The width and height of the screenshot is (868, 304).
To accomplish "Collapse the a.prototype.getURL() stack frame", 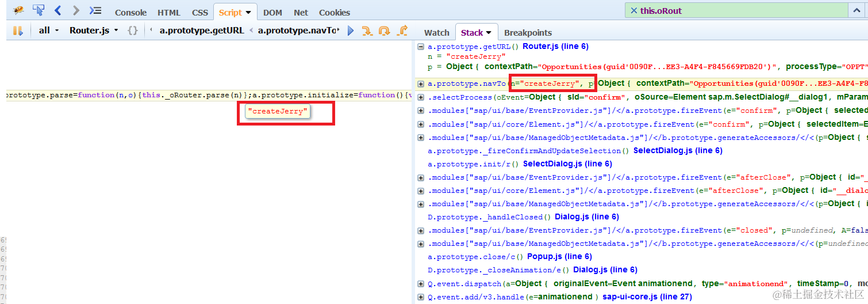I will click(421, 47).
